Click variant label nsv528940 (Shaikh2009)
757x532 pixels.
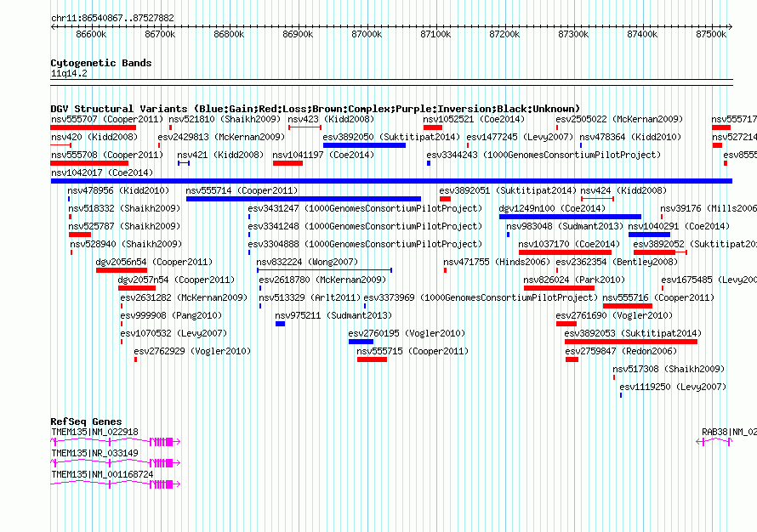126,244
